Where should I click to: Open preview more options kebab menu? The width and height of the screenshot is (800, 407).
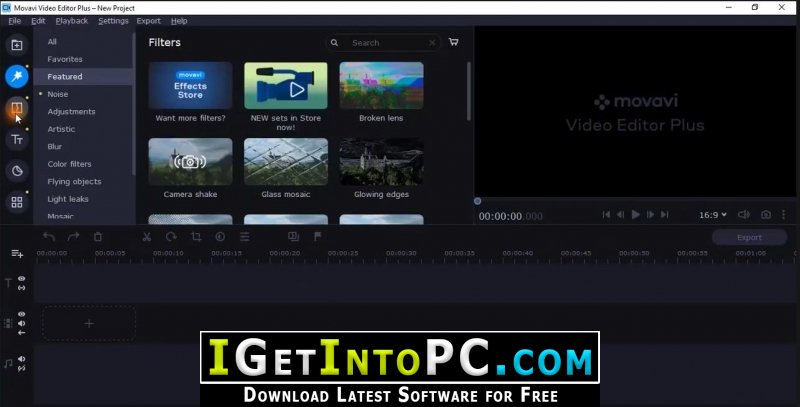[x=784, y=215]
